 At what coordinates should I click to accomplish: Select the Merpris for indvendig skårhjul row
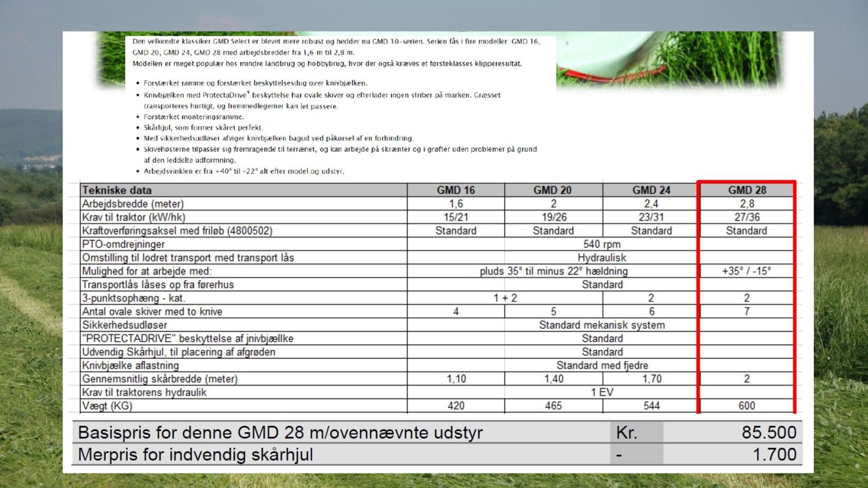(195, 454)
